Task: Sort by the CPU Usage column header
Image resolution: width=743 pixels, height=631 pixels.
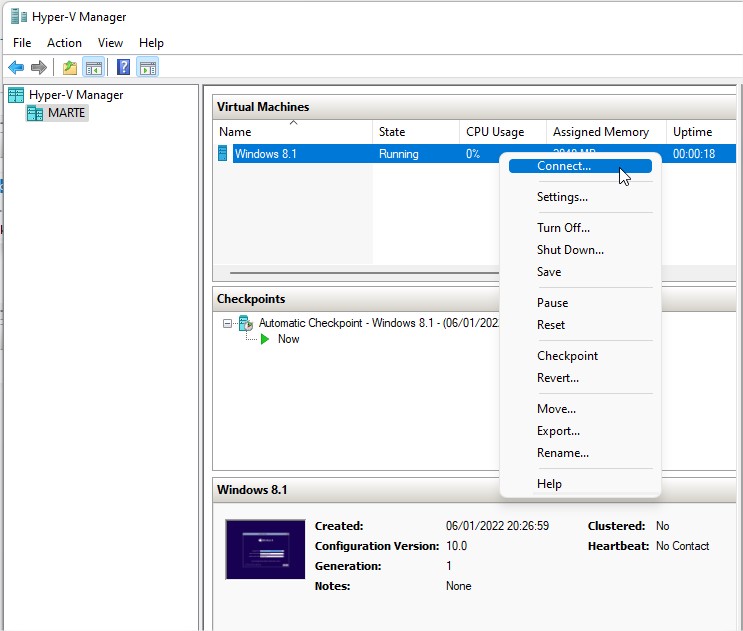Action: tap(503, 132)
